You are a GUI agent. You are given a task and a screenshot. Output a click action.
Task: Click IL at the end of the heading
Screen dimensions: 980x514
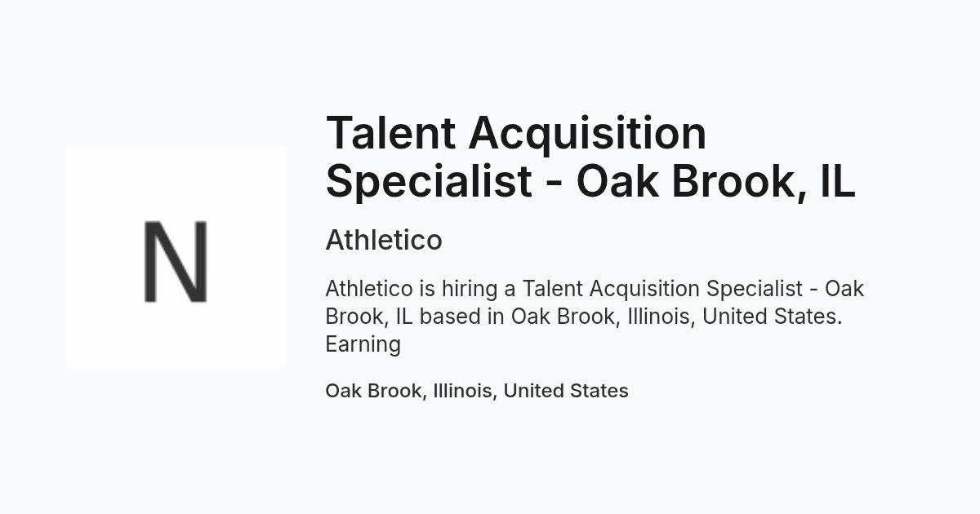tap(837, 180)
